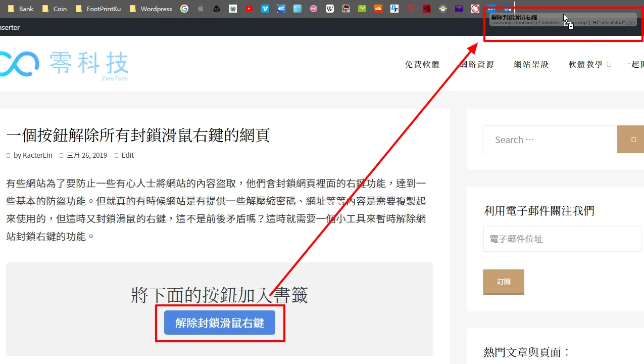Viewport: 644px width, 364px height.
Task: Open the 免費軟體 navigation menu item
Action: [x=422, y=64]
